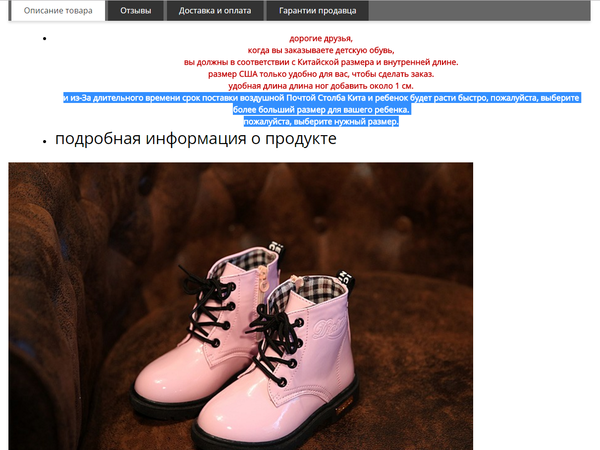Click highlighted line about воздушной Почтой delivery
600x450 pixels.
[321, 98]
